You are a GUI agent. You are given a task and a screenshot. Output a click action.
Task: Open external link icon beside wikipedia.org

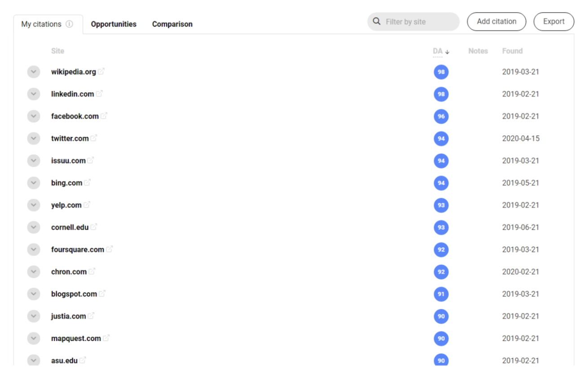coord(101,71)
